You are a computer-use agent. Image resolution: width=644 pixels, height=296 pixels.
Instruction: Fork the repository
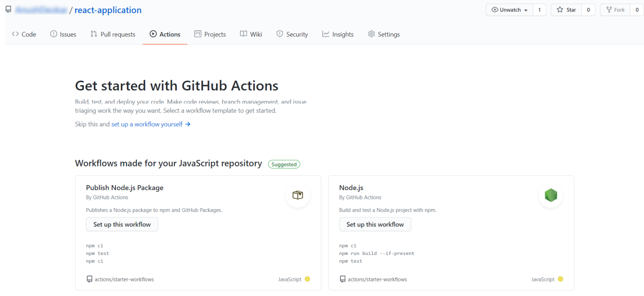point(615,10)
